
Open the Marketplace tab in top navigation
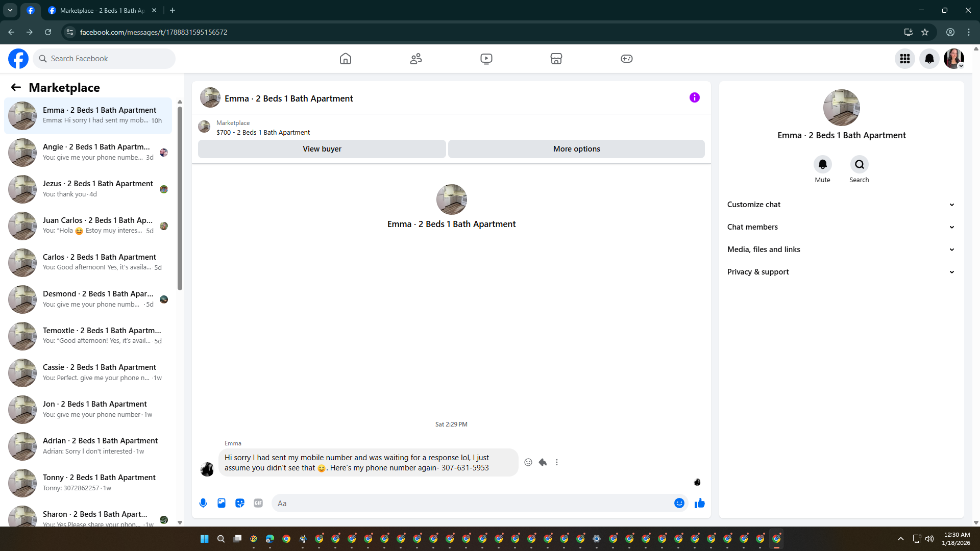coord(556,59)
